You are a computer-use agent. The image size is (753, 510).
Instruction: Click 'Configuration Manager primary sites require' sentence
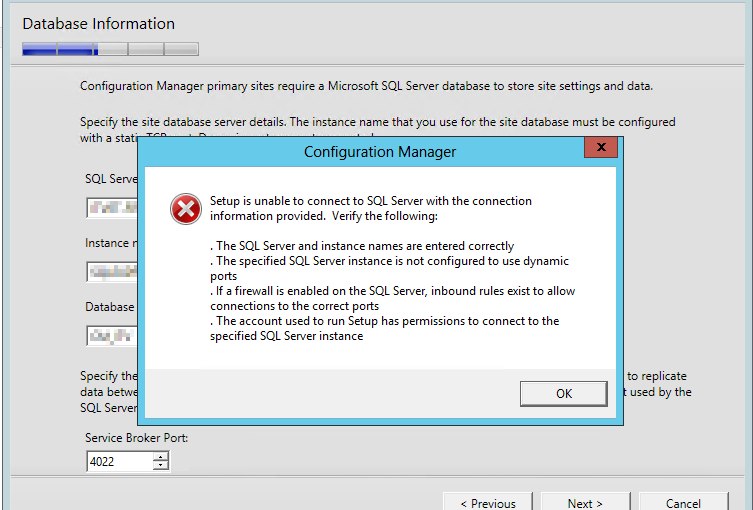coord(366,86)
